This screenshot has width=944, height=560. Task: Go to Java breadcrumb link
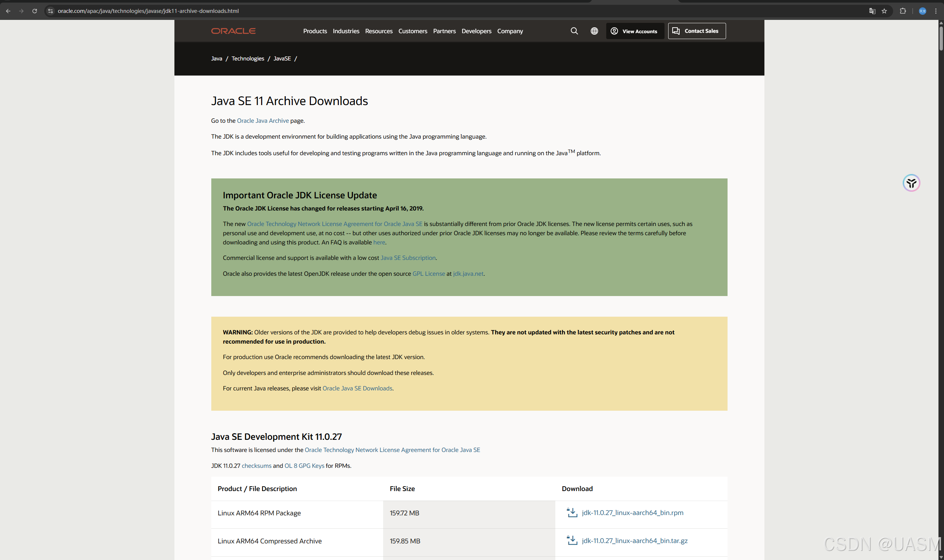217,59
